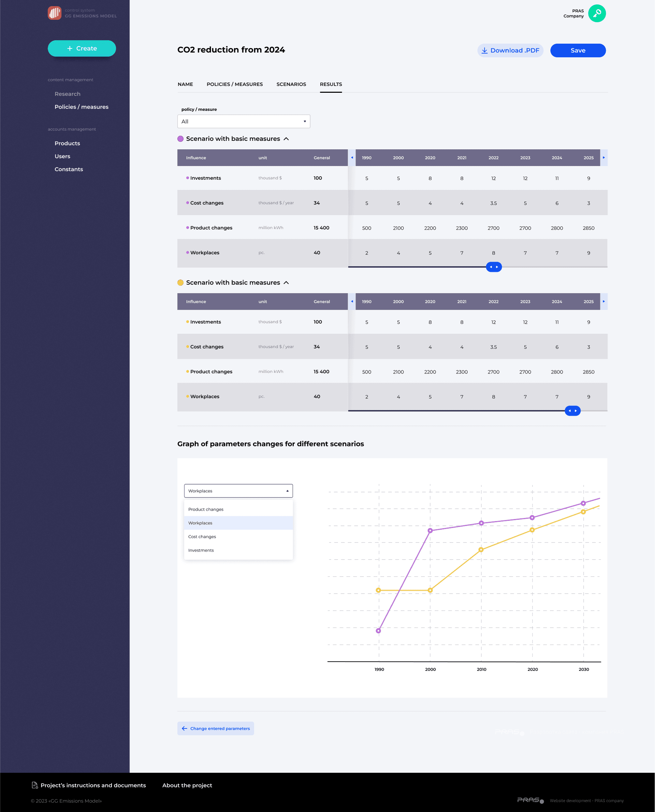
Task: Click Cost changes row label in purple table
Action: 207,203
